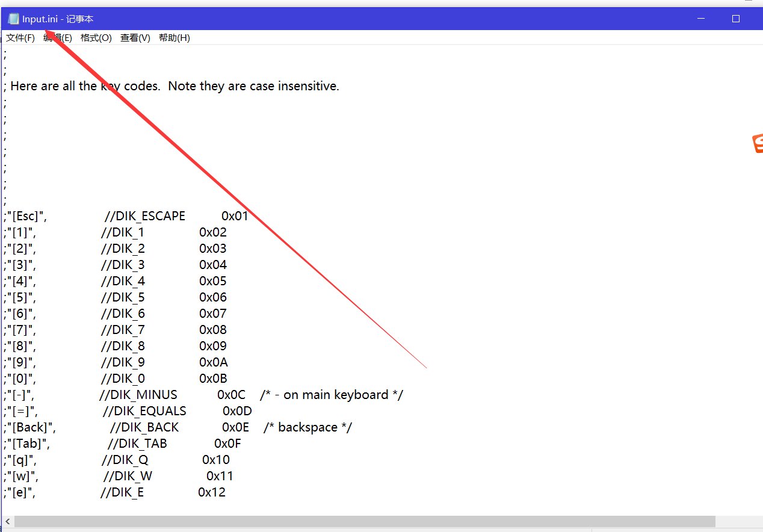This screenshot has height=532, width=763.
Task: Click the 0x0C value on the DIK_MINUS line
Action: tap(231, 395)
